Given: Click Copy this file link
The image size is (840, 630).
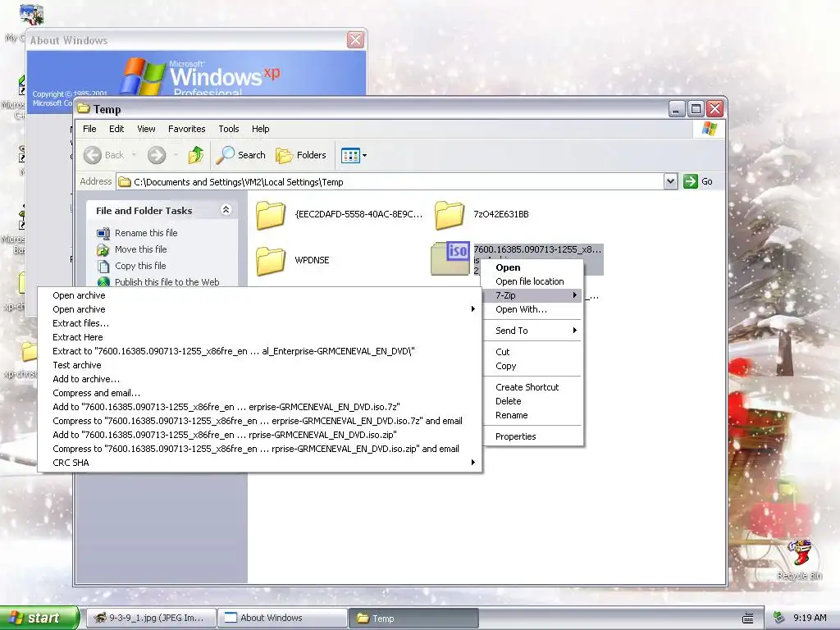Looking at the screenshot, I should pos(140,266).
